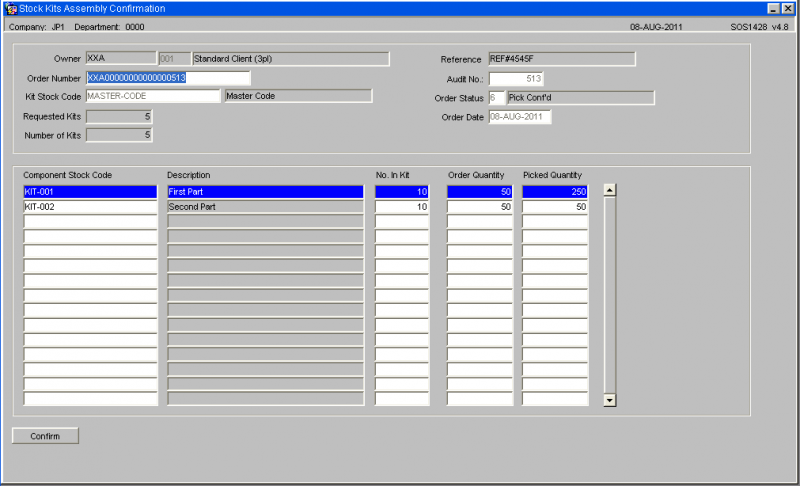Click the Order Status code field 6
This screenshot has width=800, height=486.
pyautogui.click(x=497, y=97)
